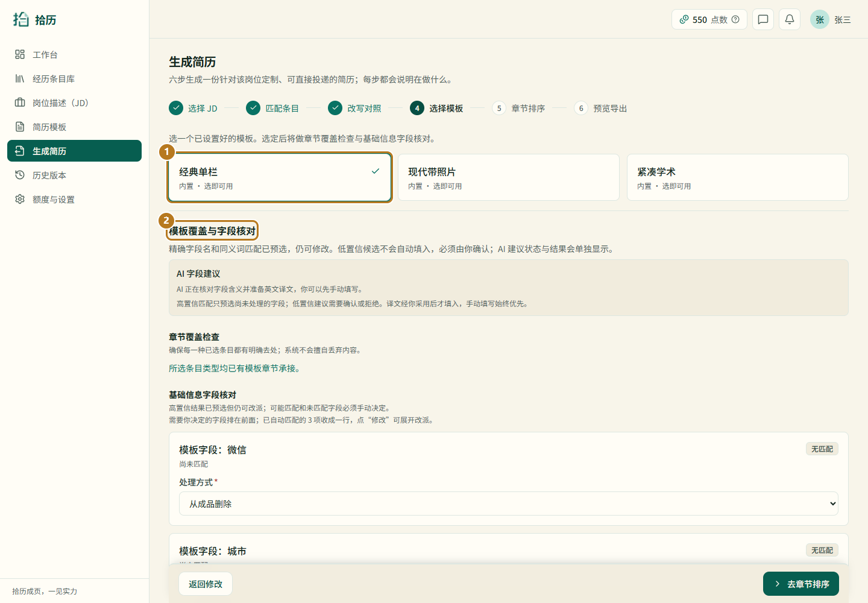Click the 基础信息字段核对 heading

click(203, 394)
